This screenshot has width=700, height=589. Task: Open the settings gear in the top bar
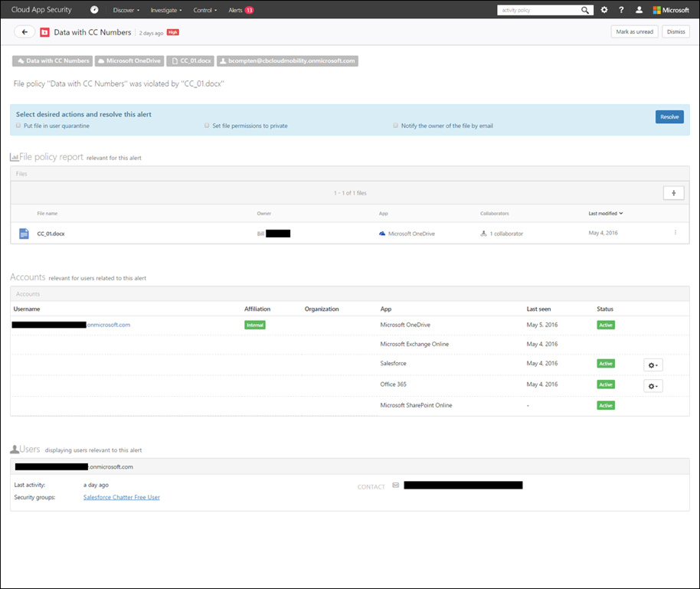pyautogui.click(x=604, y=10)
